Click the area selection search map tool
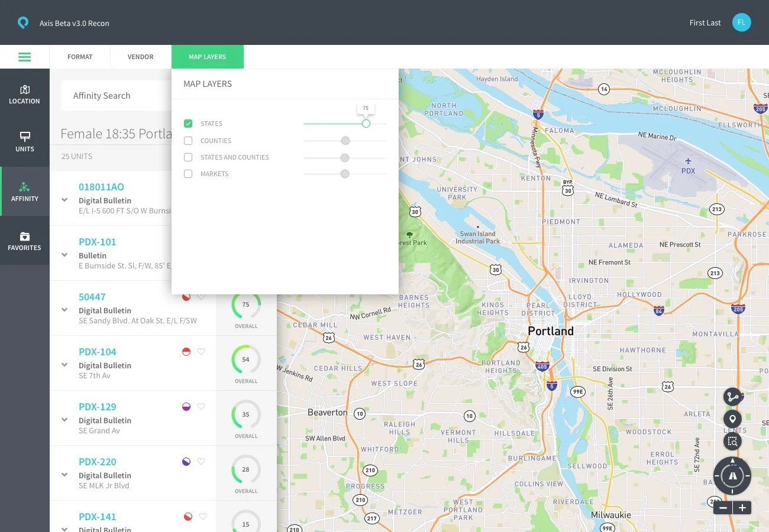Image resolution: width=769 pixels, height=532 pixels. pos(732,441)
